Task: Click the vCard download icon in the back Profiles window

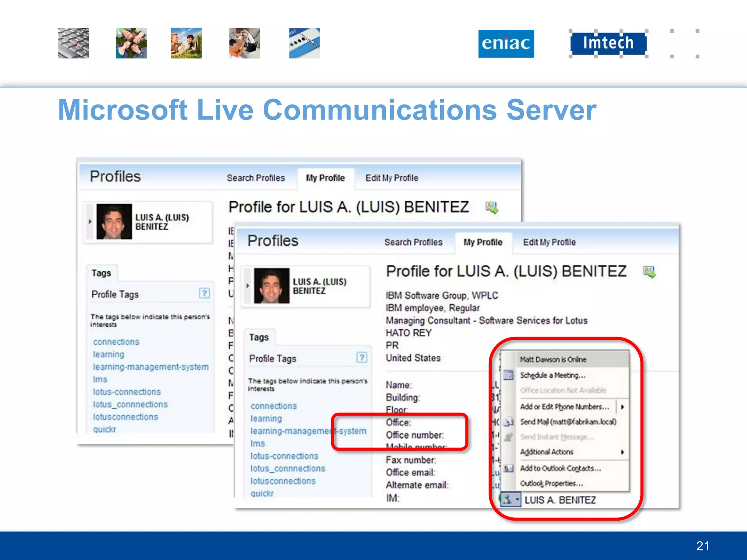Action: pyautogui.click(x=492, y=208)
